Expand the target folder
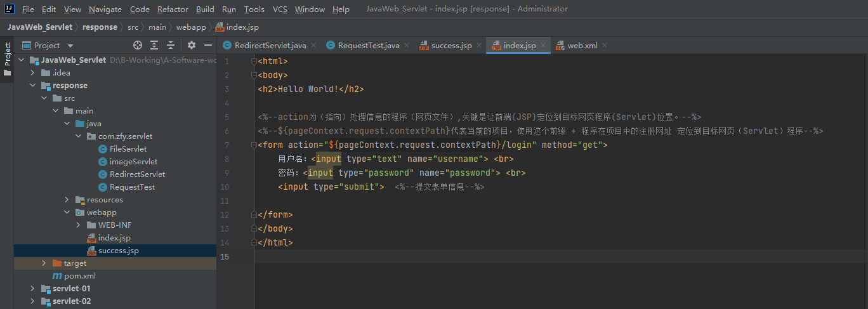Screen dimensions: 868x309 tap(44, 263)
